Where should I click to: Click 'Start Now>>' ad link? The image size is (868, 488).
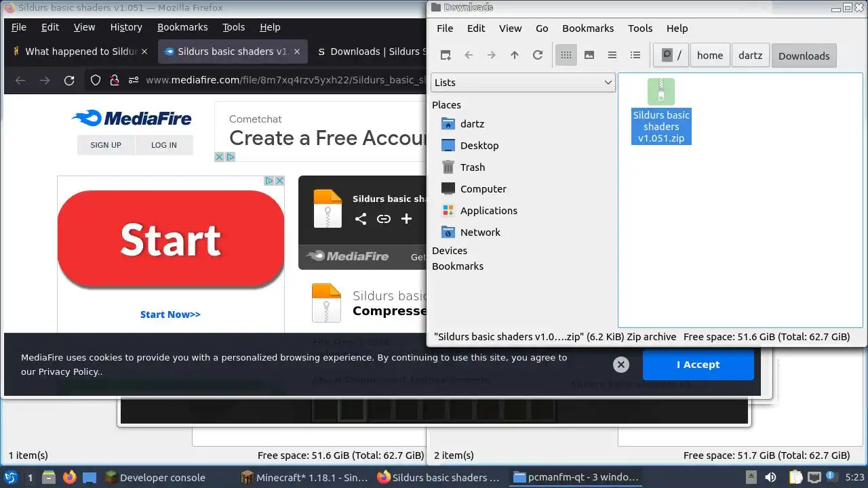click(x=170, y=314)
